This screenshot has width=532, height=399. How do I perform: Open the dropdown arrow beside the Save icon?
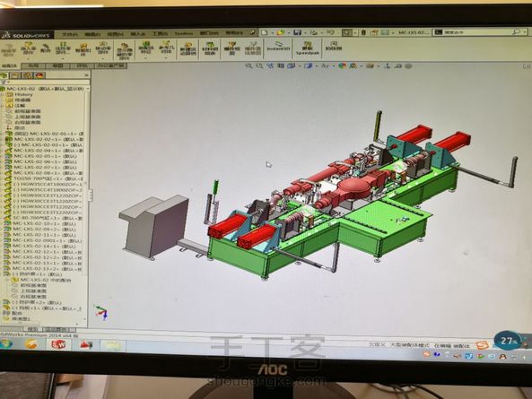pyautogui.click(x=305, y=33)
